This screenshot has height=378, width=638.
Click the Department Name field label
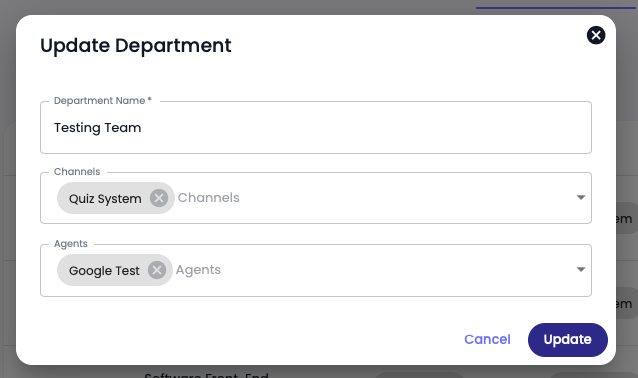click(103, 101)
